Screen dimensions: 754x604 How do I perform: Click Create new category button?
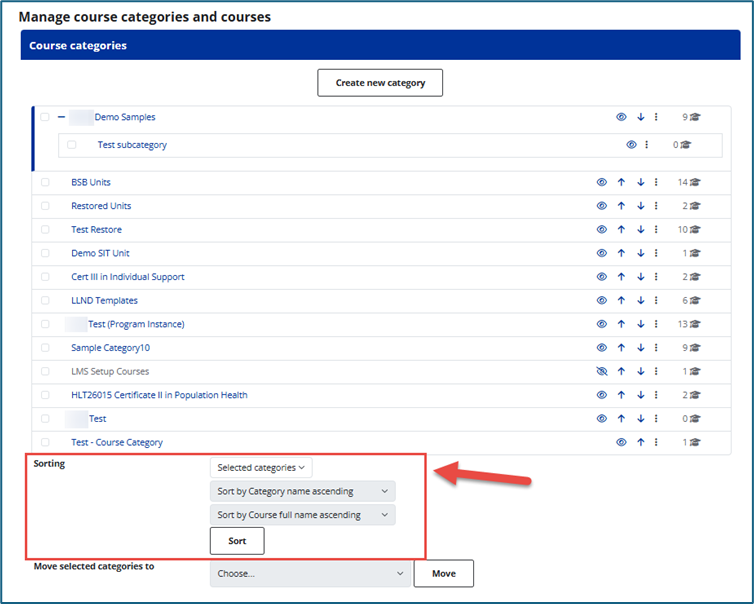click(380, 83)
